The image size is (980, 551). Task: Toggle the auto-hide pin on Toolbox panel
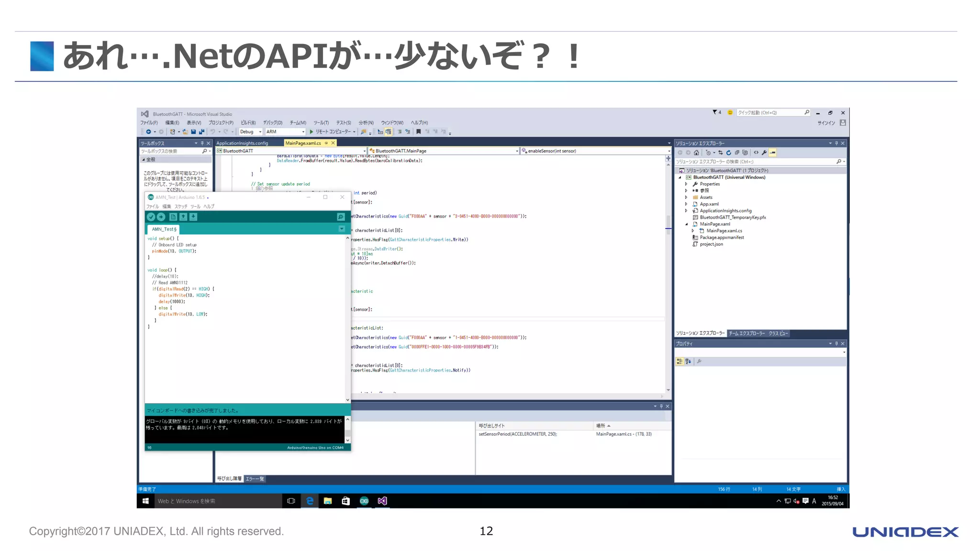(202, 143)
